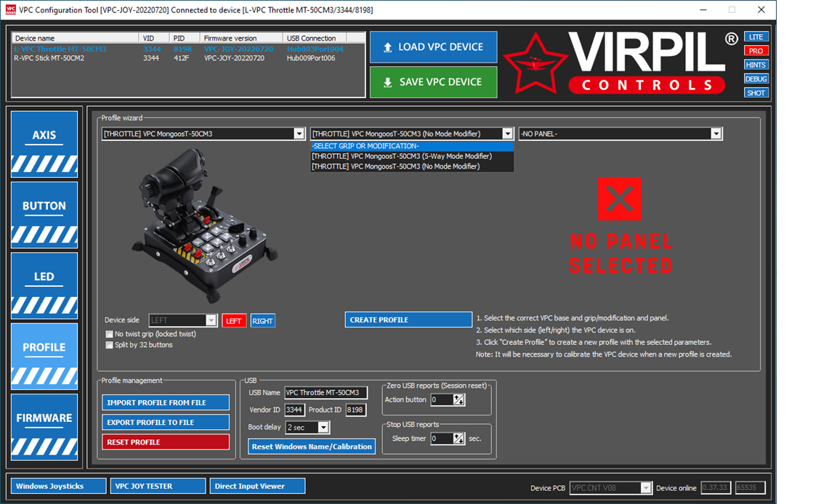Choose 5-Way Mode Modifier option
Image resolution: width=837 pixels, height=504 pixels.
point(412,156)
